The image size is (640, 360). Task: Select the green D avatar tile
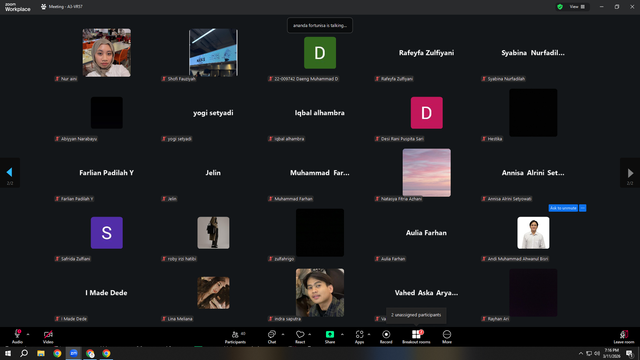coord(320,53)
